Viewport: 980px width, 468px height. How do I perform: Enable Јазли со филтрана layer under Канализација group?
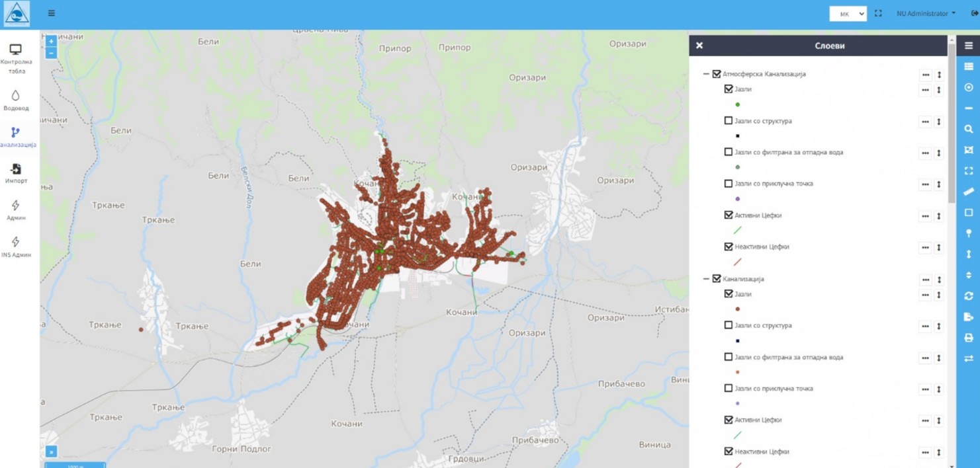click(x=729, y=357)
